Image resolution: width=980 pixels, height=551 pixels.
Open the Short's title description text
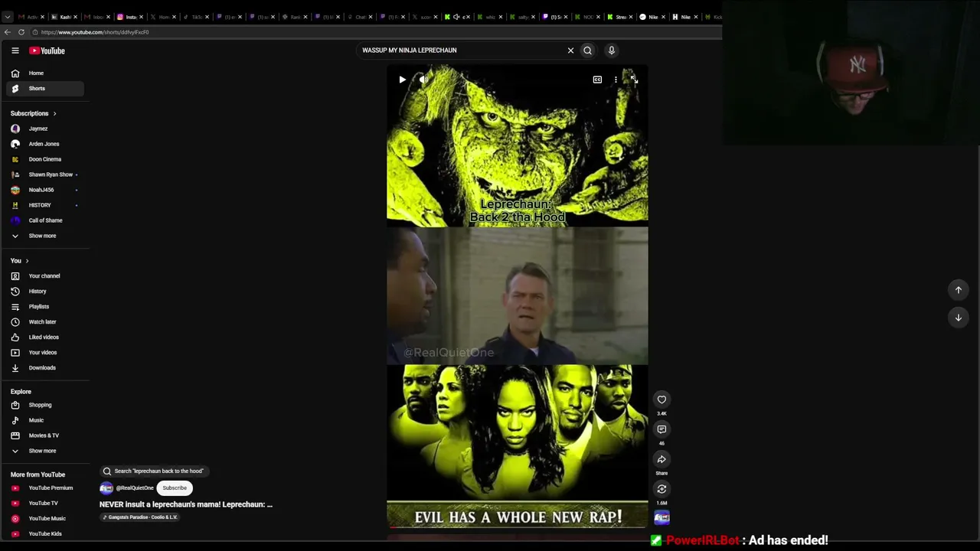[186, 504]
